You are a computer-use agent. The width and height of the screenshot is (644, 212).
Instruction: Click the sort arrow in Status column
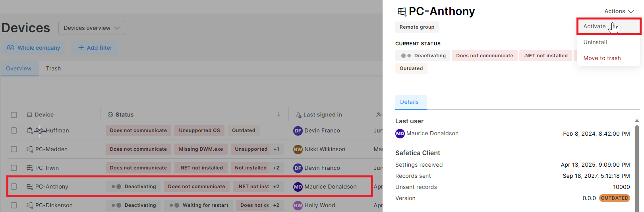[x=278, y=115]
